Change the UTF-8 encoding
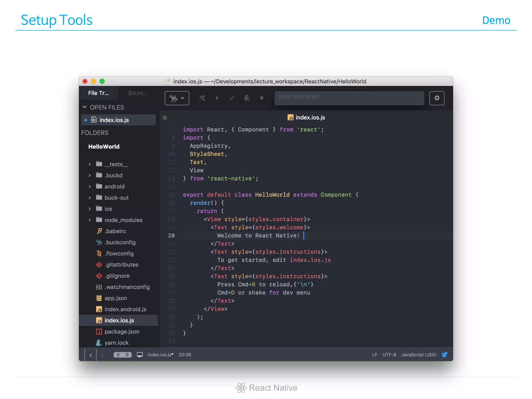The height and width of the screenshot is (399, 532). point(389,355)
